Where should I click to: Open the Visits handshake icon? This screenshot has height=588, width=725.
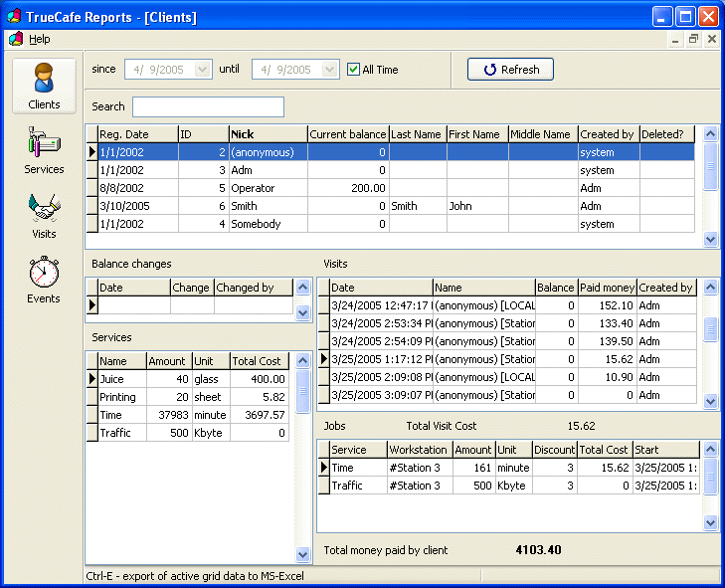tap(44, 209)
